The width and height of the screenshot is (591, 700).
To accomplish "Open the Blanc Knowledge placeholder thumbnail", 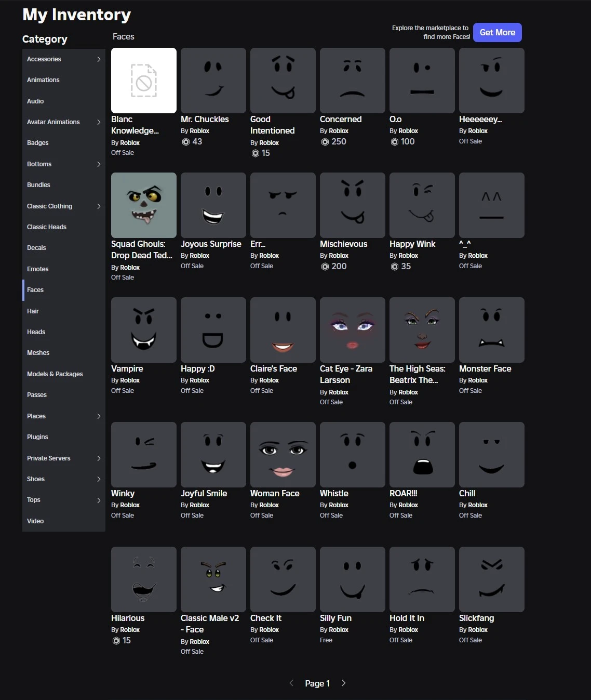I will [x=144, y=81].
